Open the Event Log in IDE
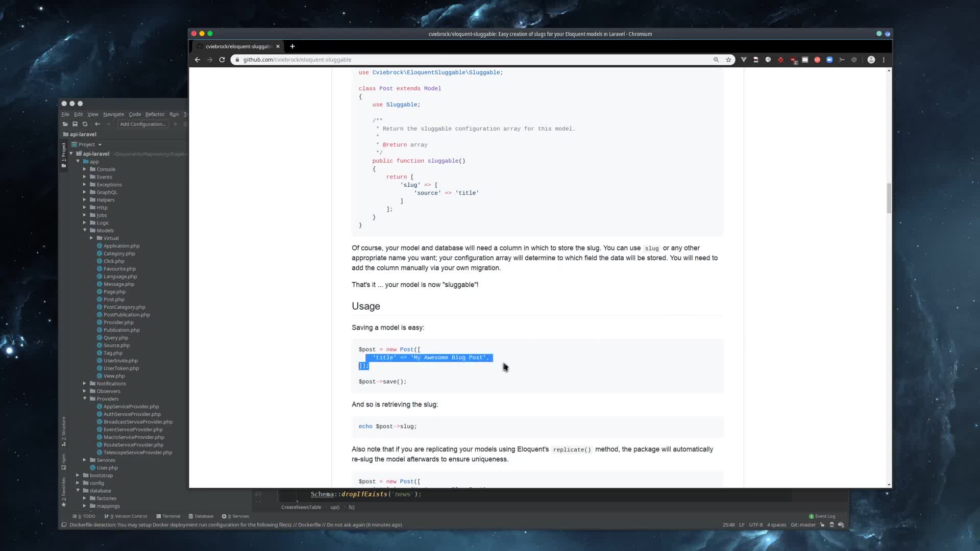 (822, 516)
